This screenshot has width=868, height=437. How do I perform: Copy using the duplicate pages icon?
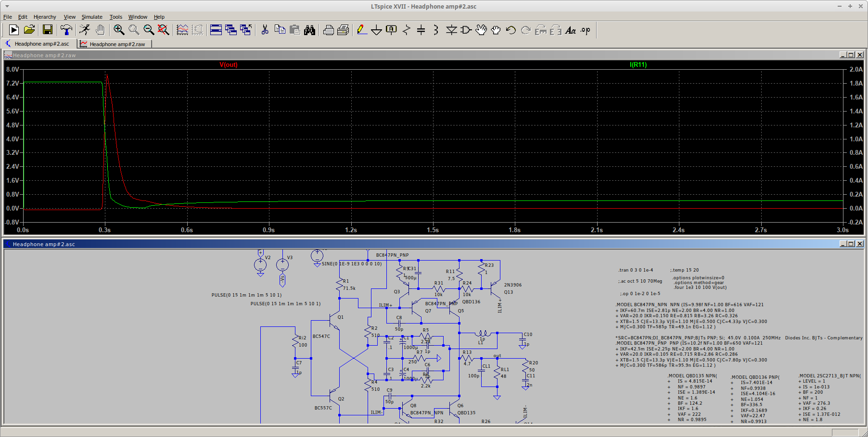(280, 30)
